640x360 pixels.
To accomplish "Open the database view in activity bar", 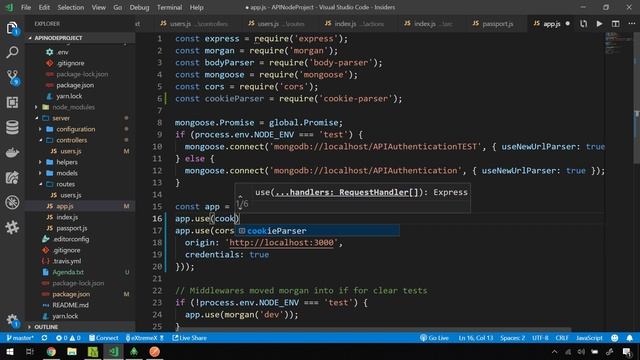I will 12,127.
